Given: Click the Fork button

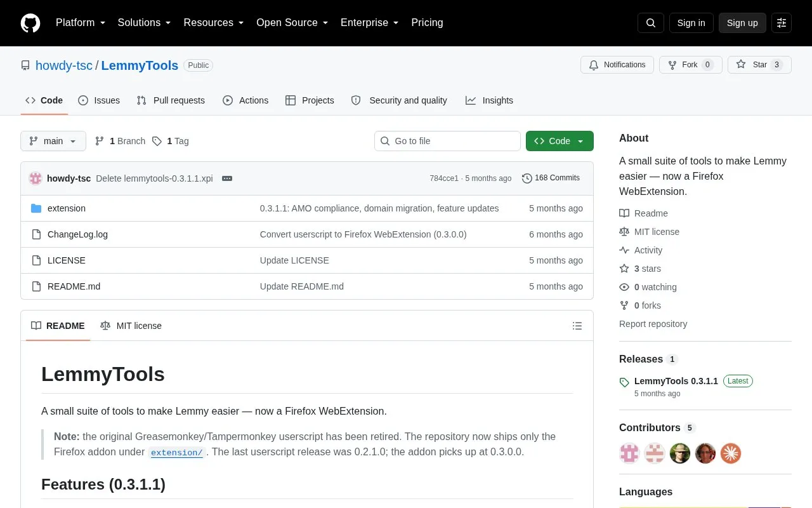Looking at the screenshot, I should point(690,65).
